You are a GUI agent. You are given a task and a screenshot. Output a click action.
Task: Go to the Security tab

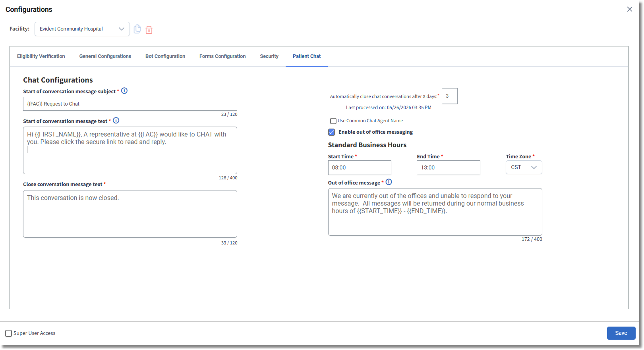269,56
